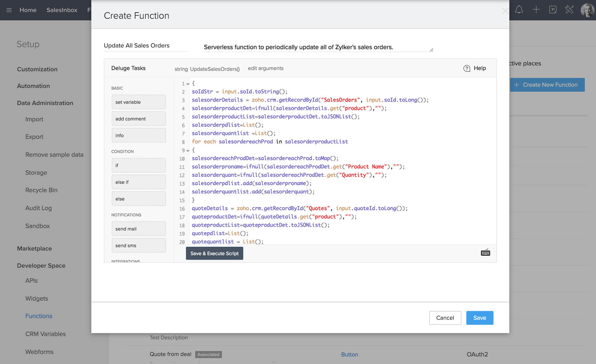The height and width of the screenshot is (364, 596).
Task: Open the calendar icon in the top bar
Action: (x=553, y=10)
